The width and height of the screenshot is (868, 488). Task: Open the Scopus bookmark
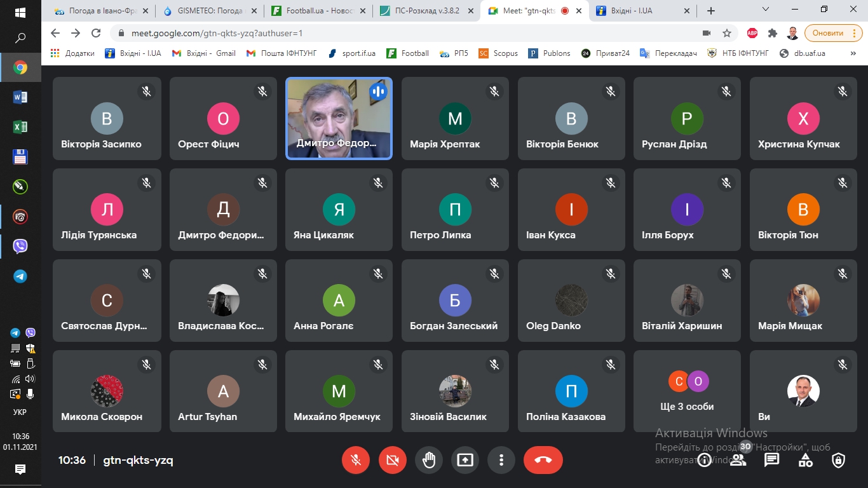[499, 53]
